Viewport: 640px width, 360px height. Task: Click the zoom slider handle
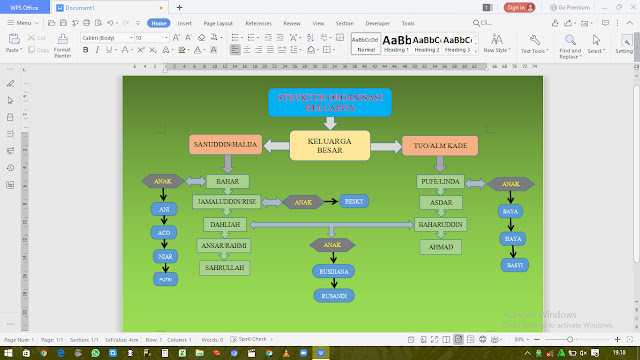[x=570, y=339]
